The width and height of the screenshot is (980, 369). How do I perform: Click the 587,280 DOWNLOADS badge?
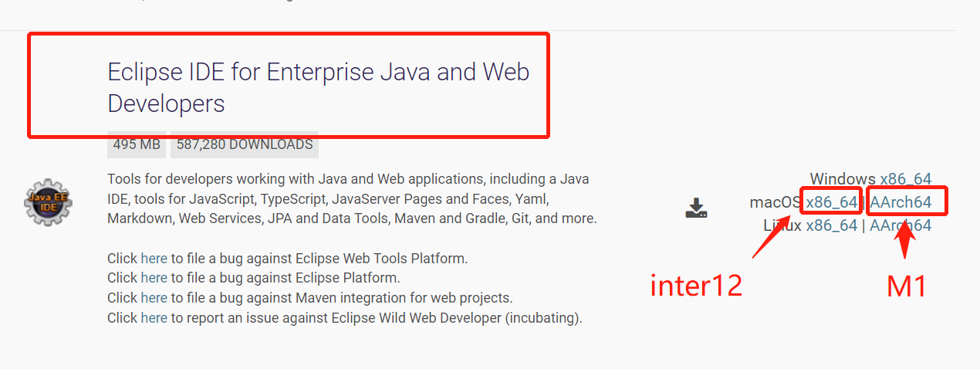point(245,144)
